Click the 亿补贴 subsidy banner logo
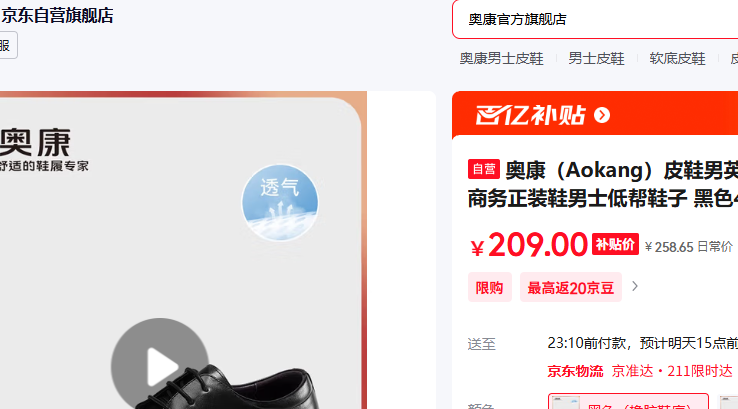 point(530,115)
